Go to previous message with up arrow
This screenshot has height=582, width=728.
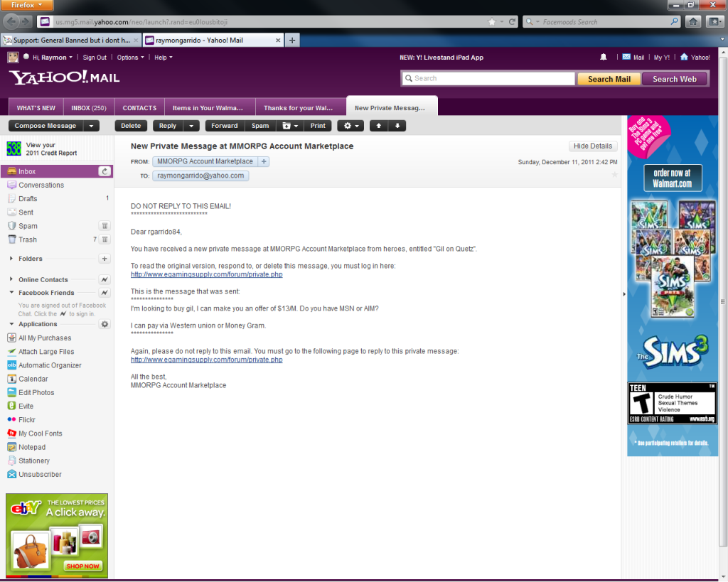[378, 126]
